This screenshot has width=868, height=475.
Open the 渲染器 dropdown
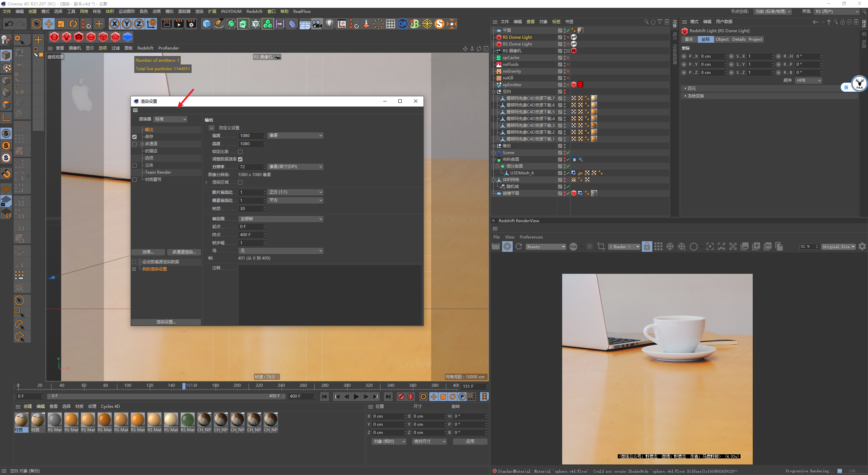[171, 119]
